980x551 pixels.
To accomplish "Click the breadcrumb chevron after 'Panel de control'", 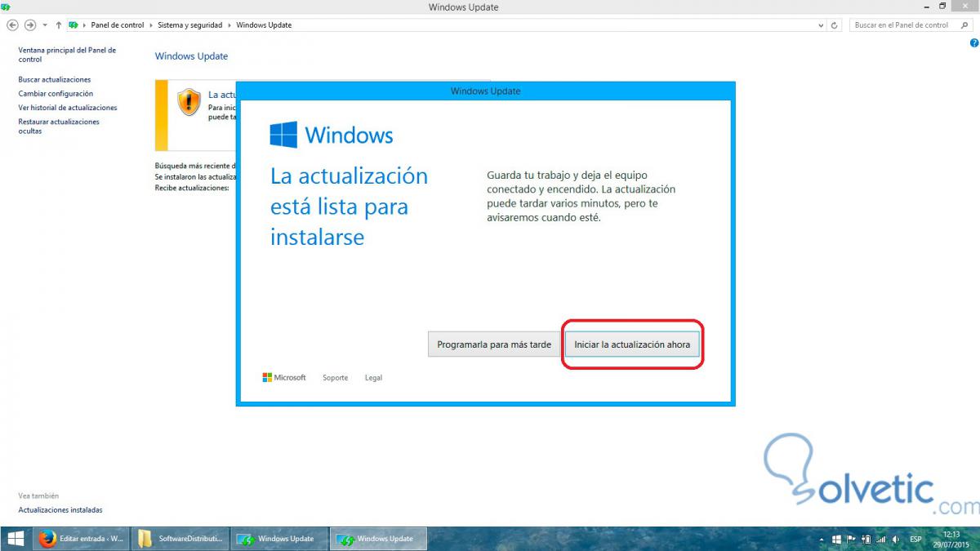I will (150, 25).
